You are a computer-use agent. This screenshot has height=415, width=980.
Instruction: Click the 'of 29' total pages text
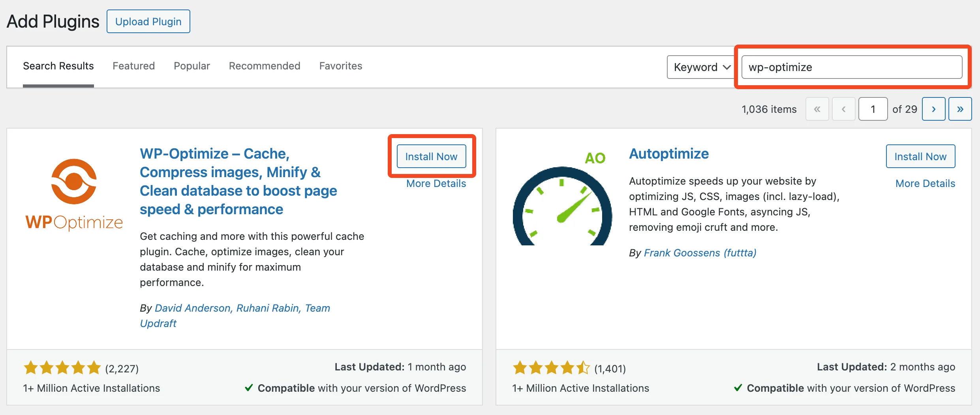pyautogui.click(x=905, y=109)
